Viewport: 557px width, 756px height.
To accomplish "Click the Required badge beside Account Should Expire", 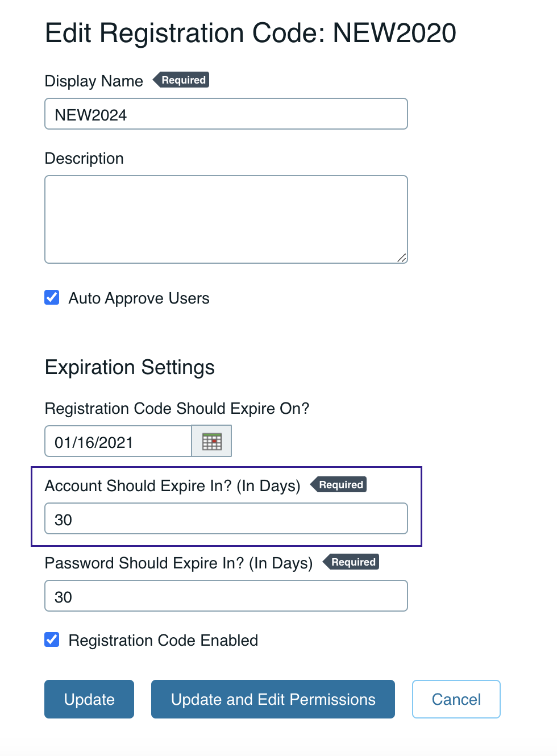I will tap(340, 485).
